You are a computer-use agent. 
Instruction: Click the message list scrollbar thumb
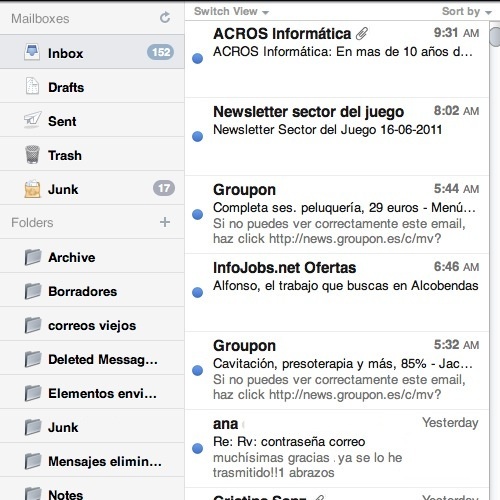point(495,37)
